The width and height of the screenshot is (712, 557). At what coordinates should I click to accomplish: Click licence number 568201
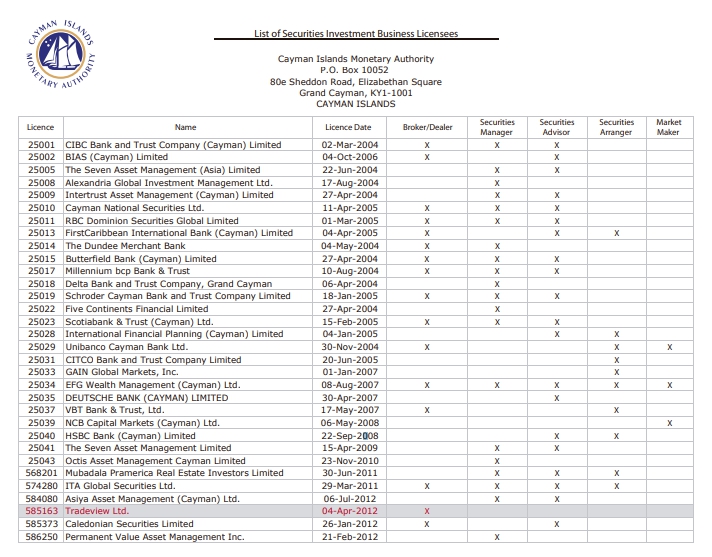pos(42,473)
